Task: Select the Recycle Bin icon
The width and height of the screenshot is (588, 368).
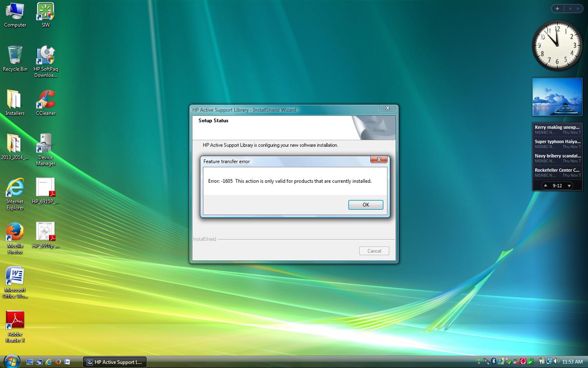Action: coord(15,59)
